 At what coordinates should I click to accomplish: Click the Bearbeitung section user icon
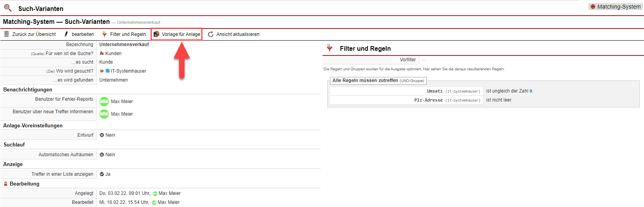pos(6,184)
